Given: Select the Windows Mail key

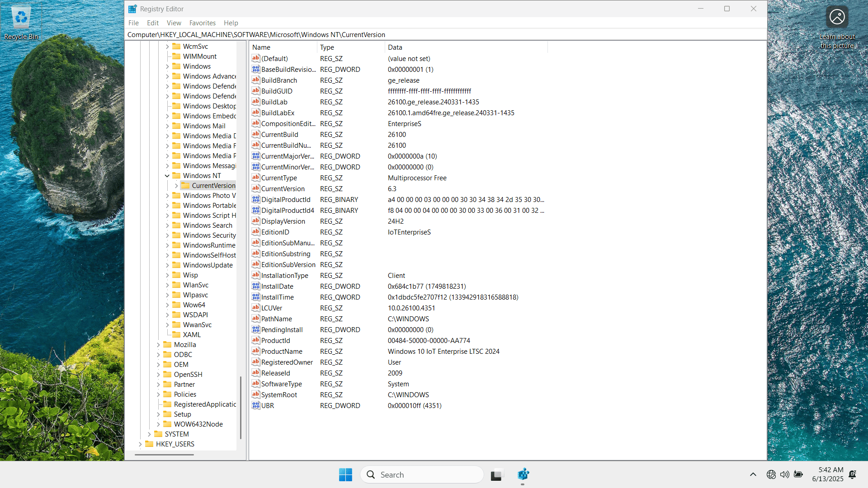Looking at the screenshot, I should click(204, 126).
